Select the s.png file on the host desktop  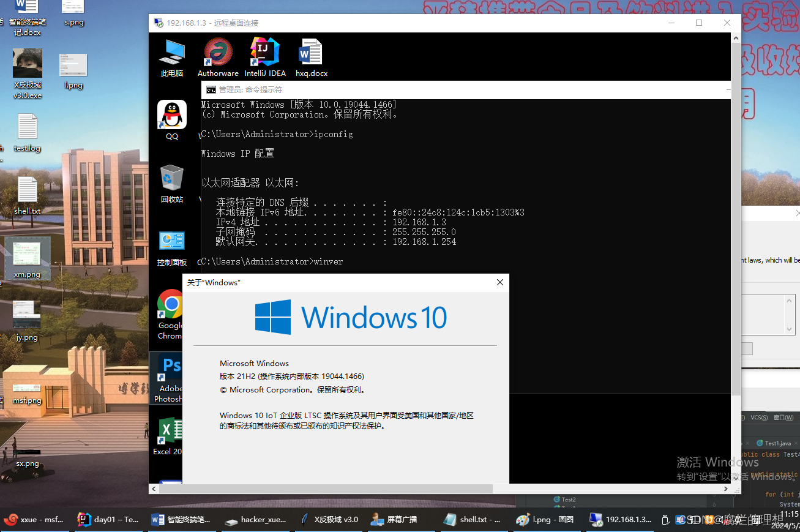click(74, 13)
